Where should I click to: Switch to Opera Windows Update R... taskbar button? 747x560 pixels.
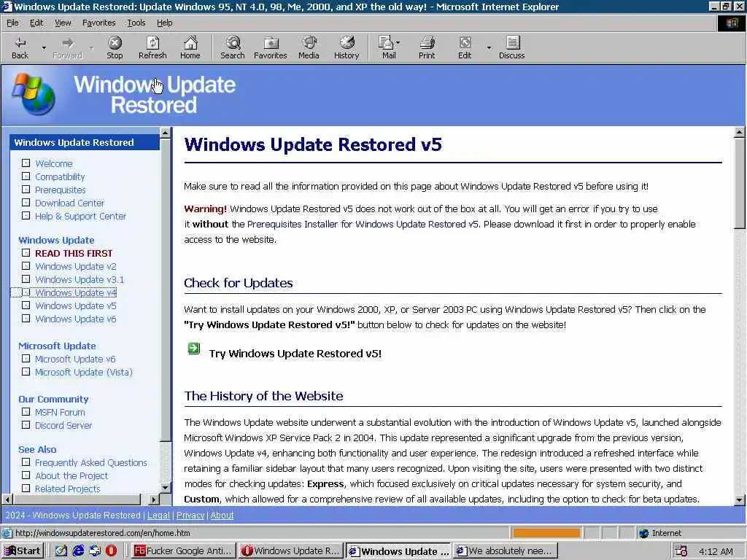[x=290, y=551]
